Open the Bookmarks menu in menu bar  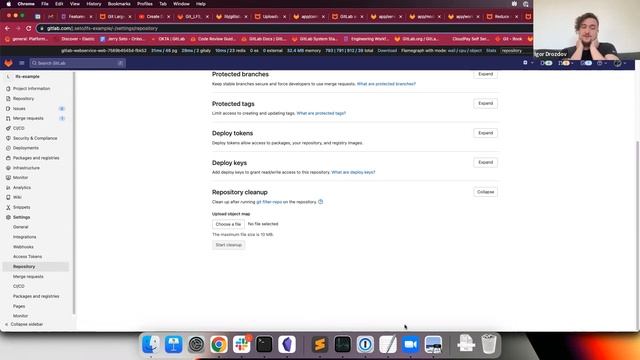click(119, 4)
